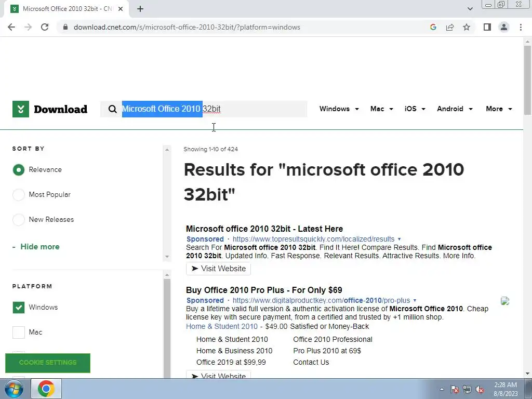Show hidden tray icons arrow
Viewport: 532px width, 399px height.
pos(442,389)
